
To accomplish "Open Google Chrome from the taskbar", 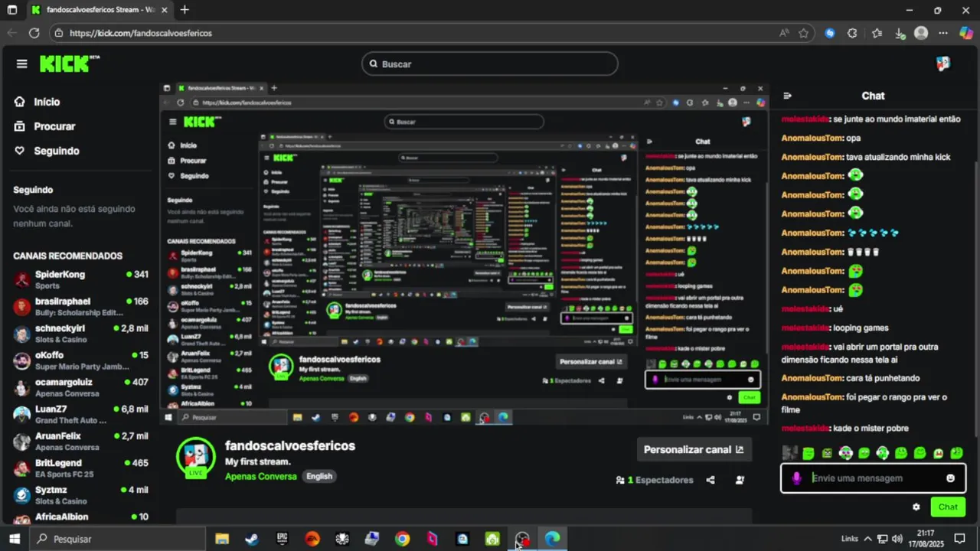I will tap(402, 539).
